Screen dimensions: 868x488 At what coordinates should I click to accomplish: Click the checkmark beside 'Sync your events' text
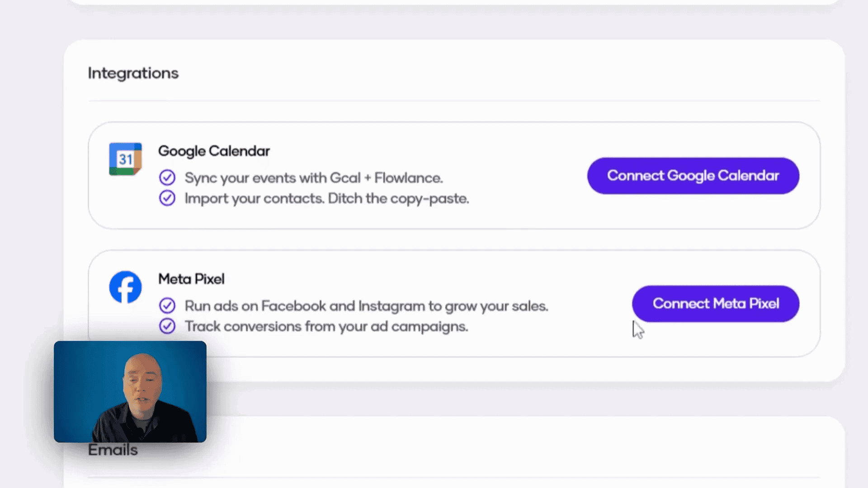click(167, 178)
